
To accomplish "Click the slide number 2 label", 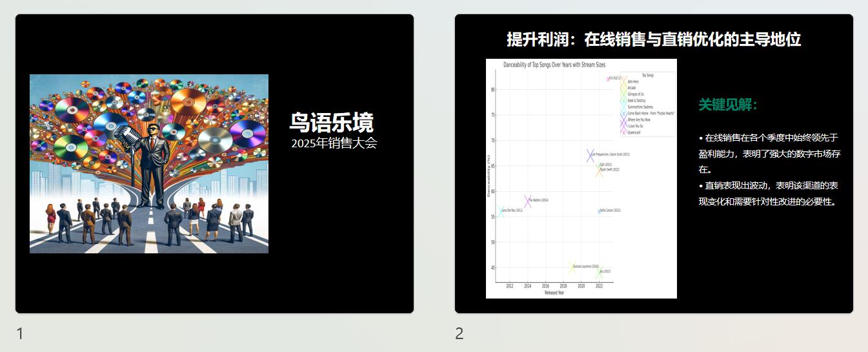I will (x=459, y=333).
